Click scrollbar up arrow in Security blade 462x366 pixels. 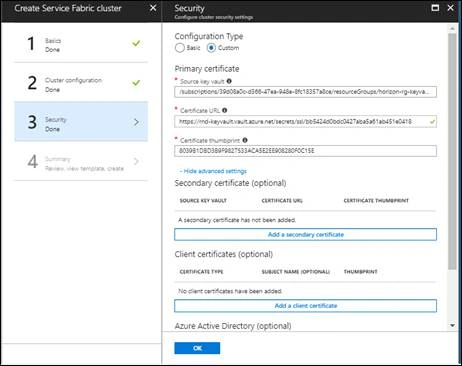(452, 29)
